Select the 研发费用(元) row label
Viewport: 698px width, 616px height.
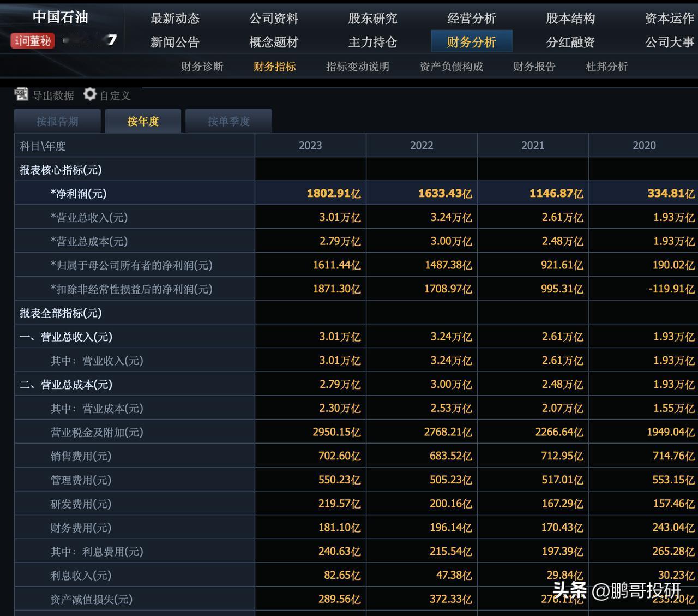81,504
